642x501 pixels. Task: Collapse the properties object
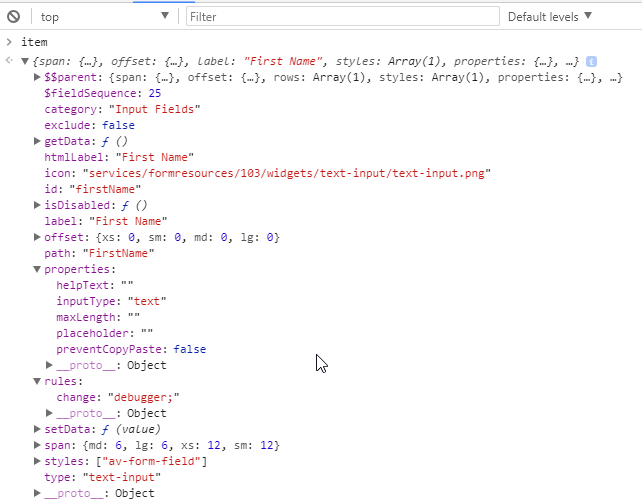click(x=38, y=269)
